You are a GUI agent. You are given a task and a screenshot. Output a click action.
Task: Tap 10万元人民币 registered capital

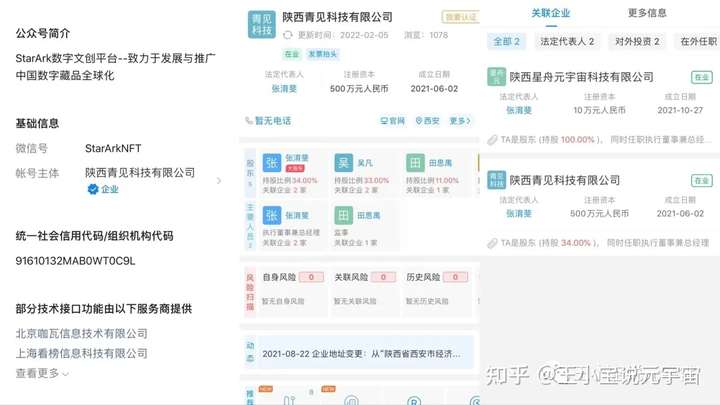pyautogui.click(x=599, y=110)
